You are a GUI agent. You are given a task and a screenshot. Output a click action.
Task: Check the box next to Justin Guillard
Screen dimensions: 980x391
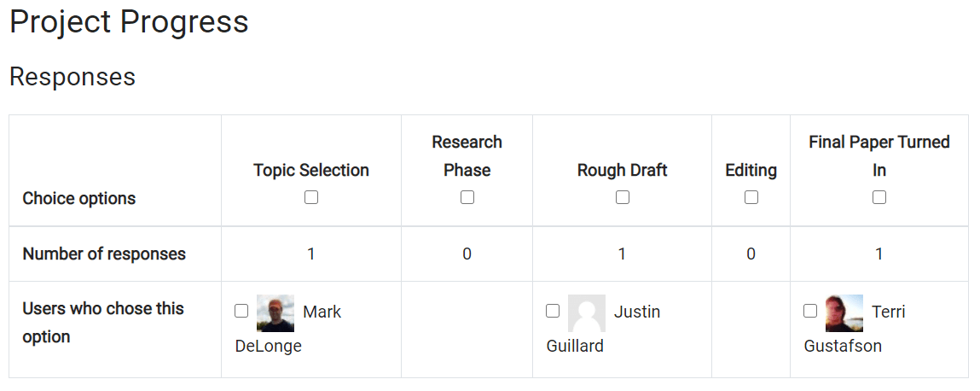click(x=553, y=311)
